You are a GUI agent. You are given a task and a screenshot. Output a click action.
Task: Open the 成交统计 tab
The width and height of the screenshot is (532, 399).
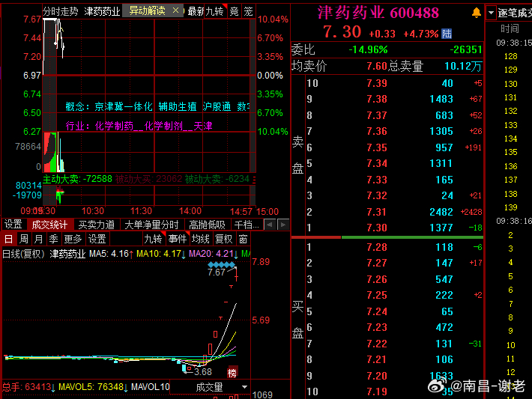pos(49,225)
